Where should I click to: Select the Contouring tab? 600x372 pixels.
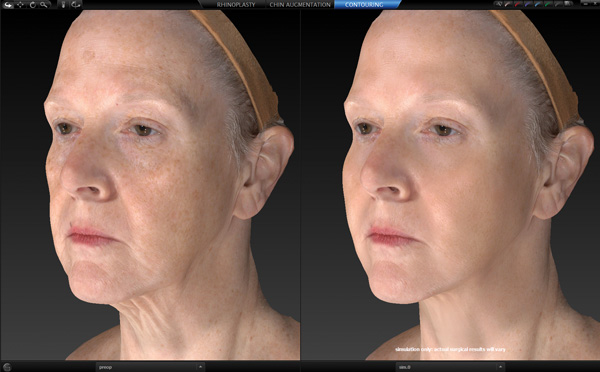coord(364,5)
